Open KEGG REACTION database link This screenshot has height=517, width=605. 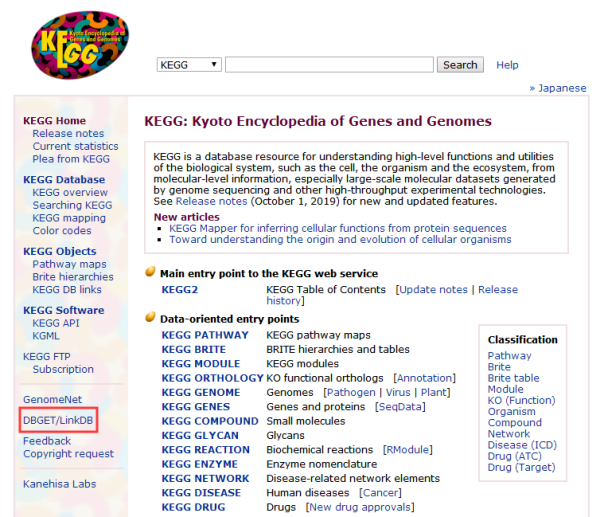[x=206, y=450]
